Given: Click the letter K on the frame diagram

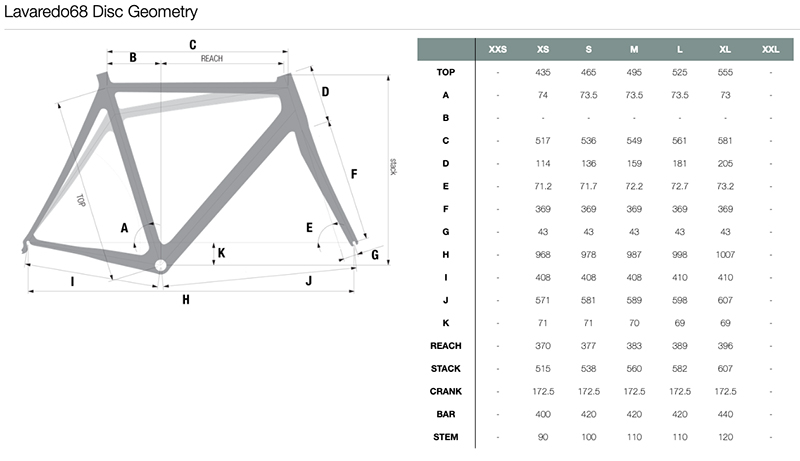Looking at the screenshot, I should click(222, 253).
